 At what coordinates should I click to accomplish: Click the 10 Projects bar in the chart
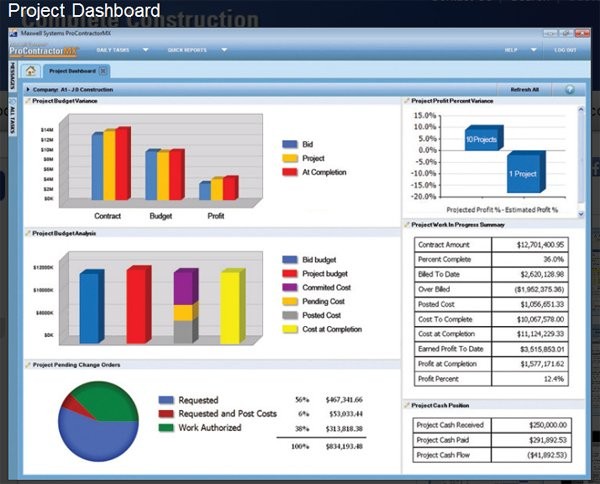pyautogui.click(x=483, y=140)
